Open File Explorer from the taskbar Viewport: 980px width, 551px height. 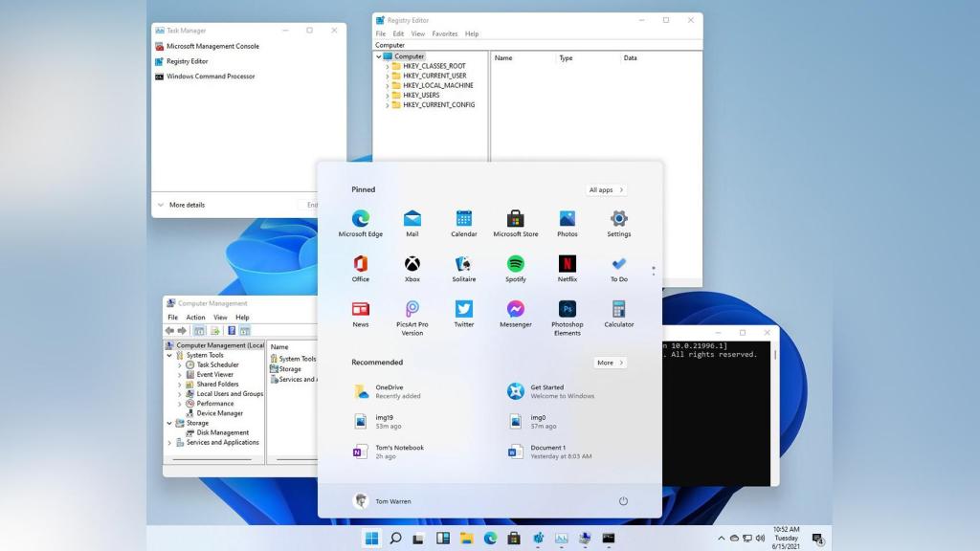[467, 538]
